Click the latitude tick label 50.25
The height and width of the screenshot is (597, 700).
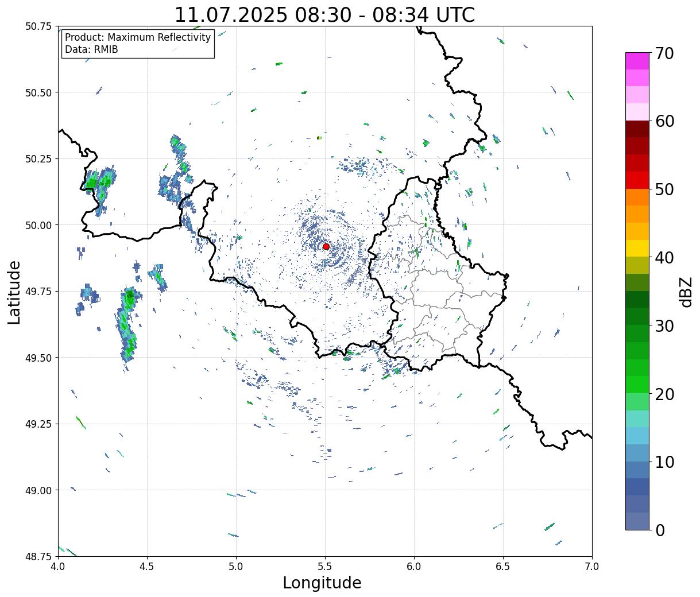(38, 159)
